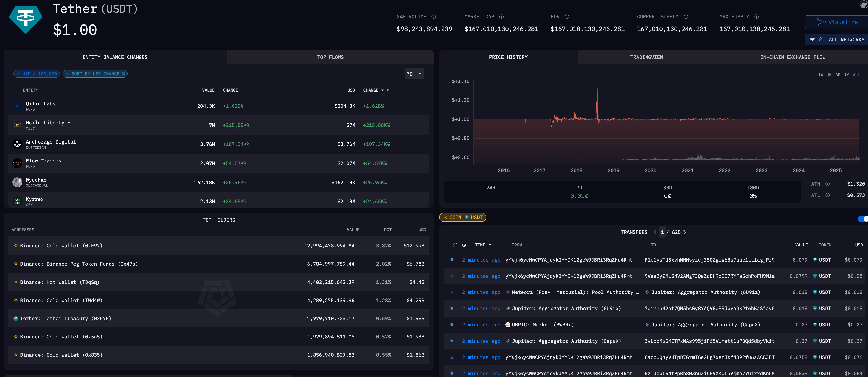Screen dimensions: 868x377
Task: Click the info icon next to MARKET CAP
Action: (x=501, y=16)
